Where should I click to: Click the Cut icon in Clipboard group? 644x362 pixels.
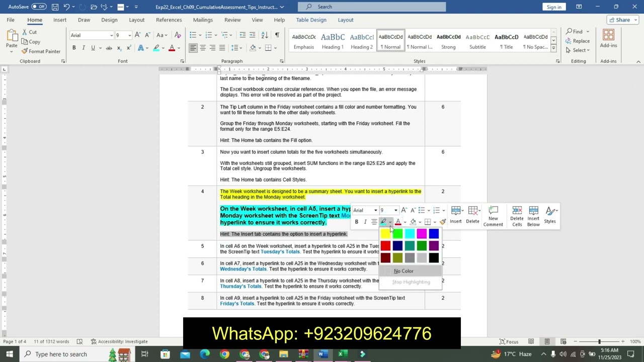coord(25,32)
